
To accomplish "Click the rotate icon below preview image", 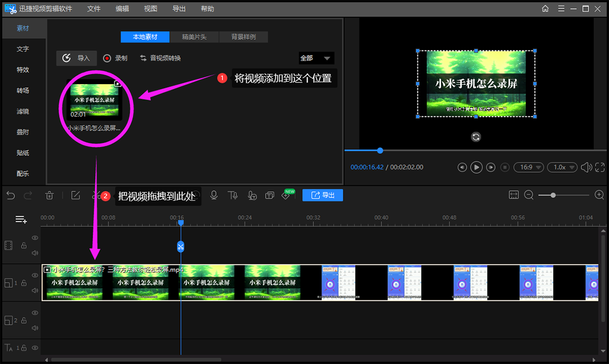I will tap(476, 137).
